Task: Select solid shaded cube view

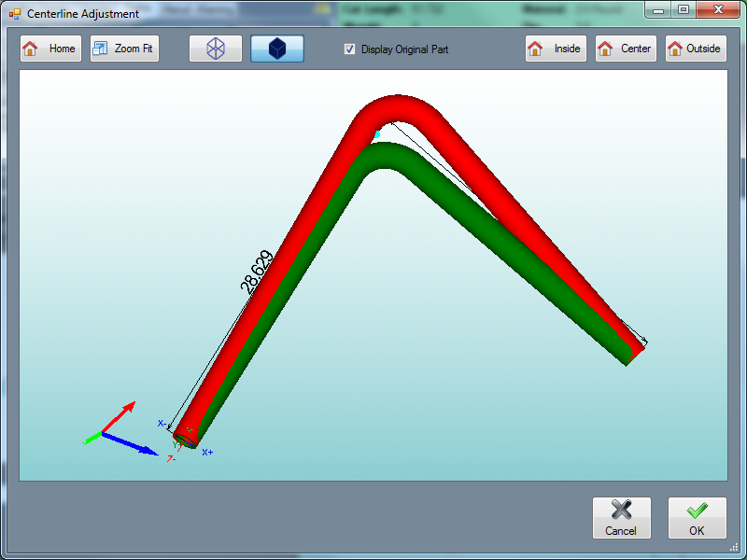Action: [277, 49]
